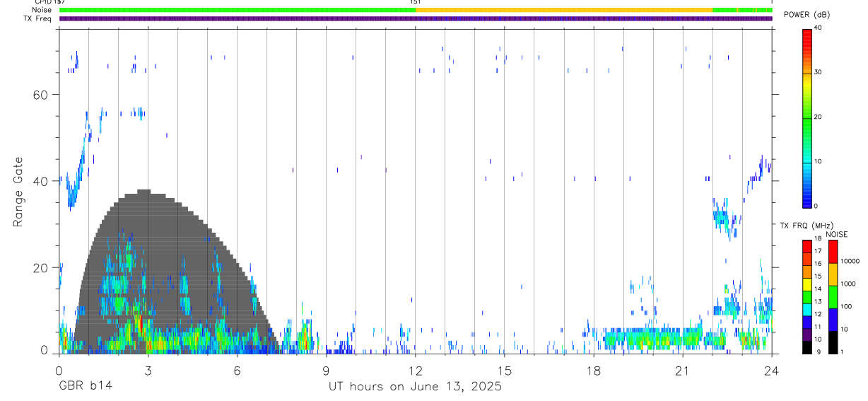Click the x-axis tick label 18
This screenshot has width=868, height=401.
point(594,370)
